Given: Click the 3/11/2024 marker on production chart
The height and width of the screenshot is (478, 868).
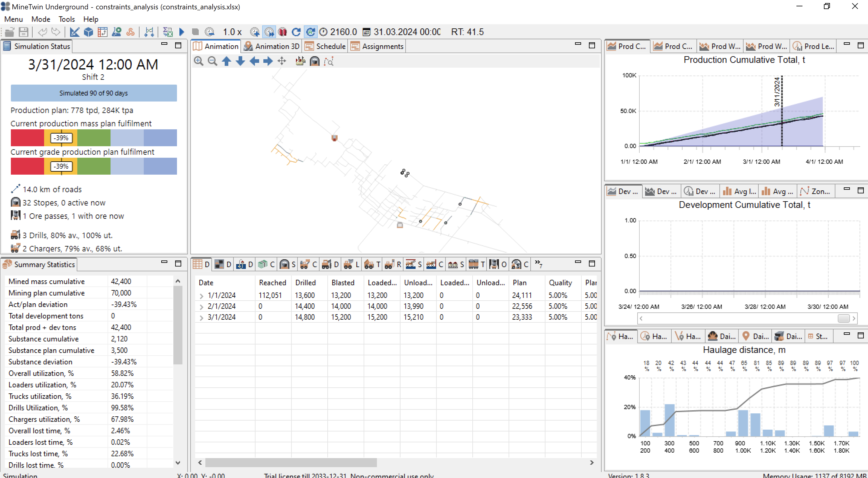Looking at the screenshot, I should tap(777, 92).
